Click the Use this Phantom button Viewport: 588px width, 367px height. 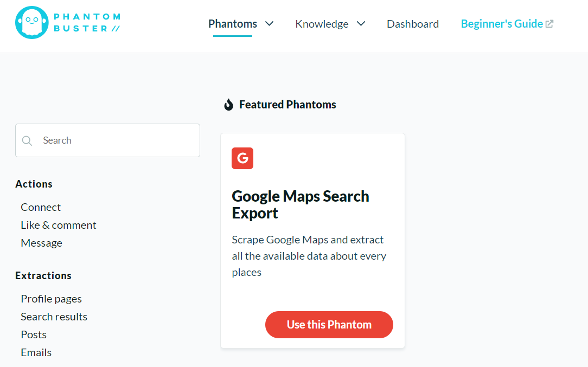click(x=329, y=325)
